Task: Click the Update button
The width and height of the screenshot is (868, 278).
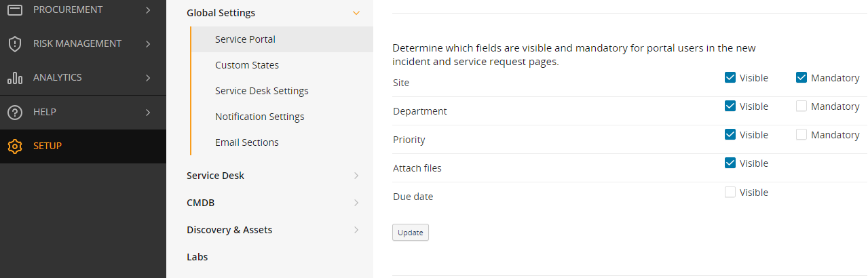Action: [410, 233]
